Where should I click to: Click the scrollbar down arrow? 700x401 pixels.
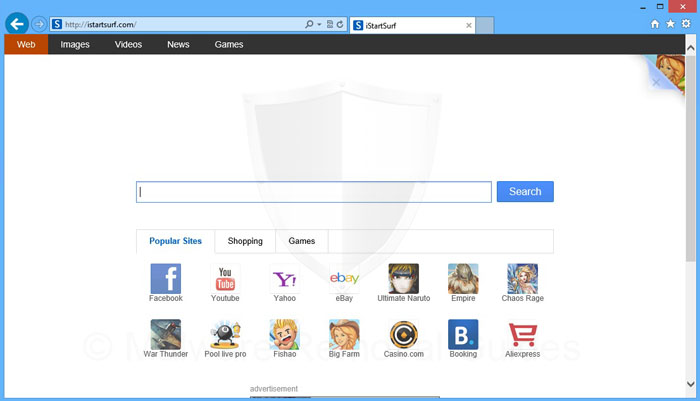coord(691,384)
